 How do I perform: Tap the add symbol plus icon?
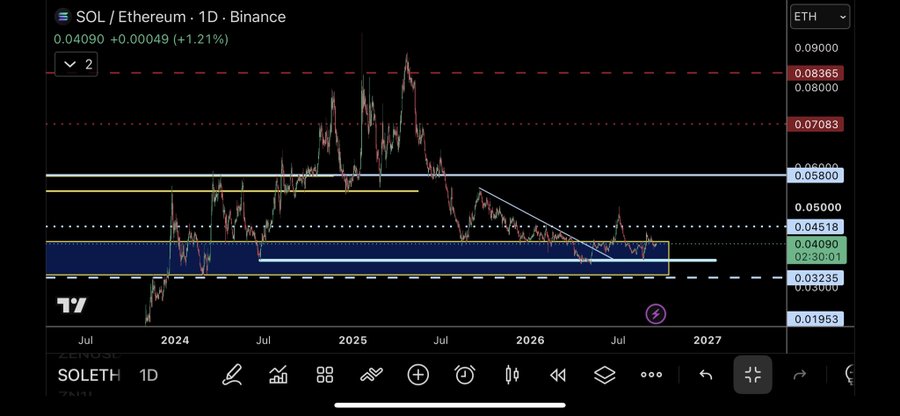(418, 375)
